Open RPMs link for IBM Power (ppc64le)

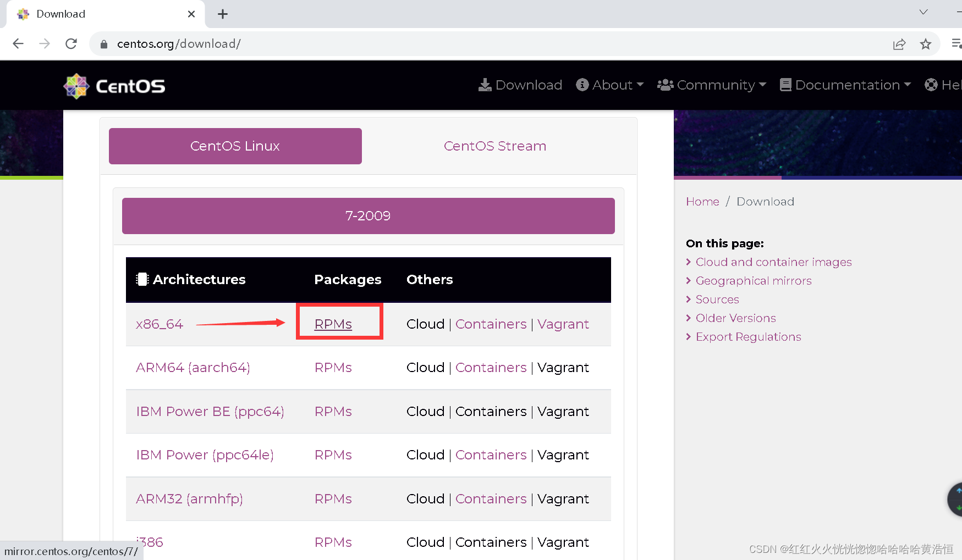pyautogui.click(x=333, y=455)
